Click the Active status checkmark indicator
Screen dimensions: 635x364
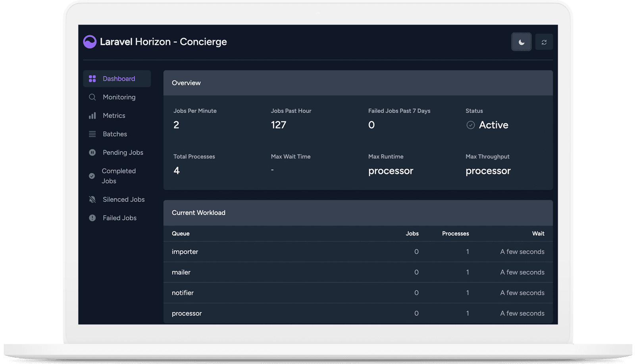470,125
